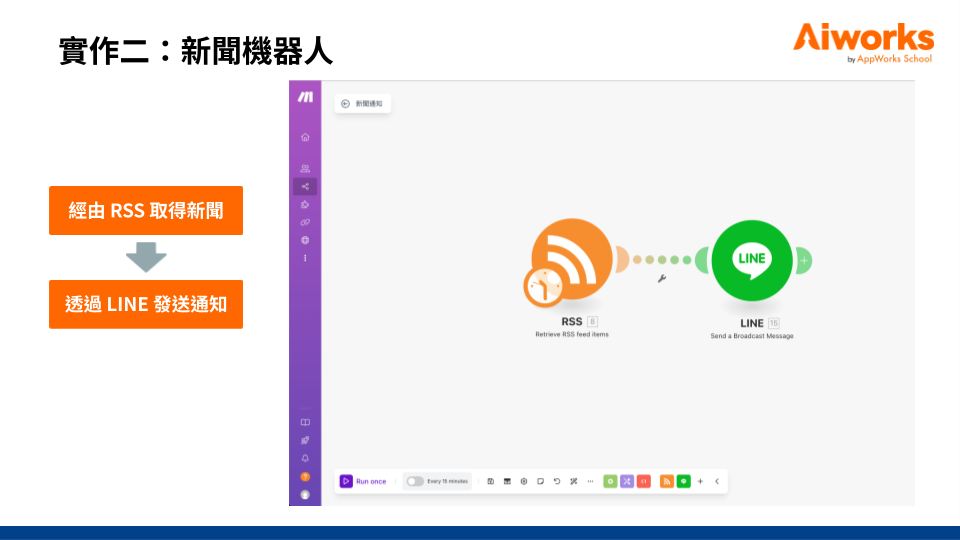Open the LINE module on canvas
This screenshot has height=540, width=960.
752,260
